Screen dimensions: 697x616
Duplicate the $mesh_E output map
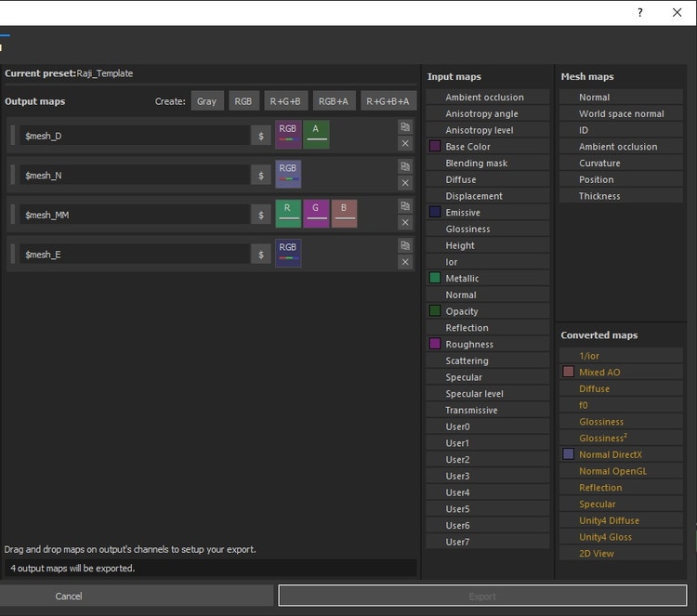pyautogui.click(x=404, y=245)
